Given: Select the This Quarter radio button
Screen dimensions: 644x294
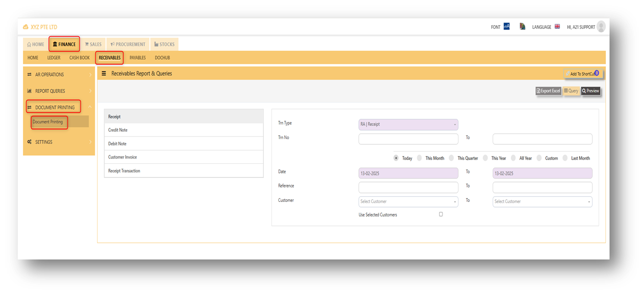Looking at the screenshot, I should pos(452,158).
